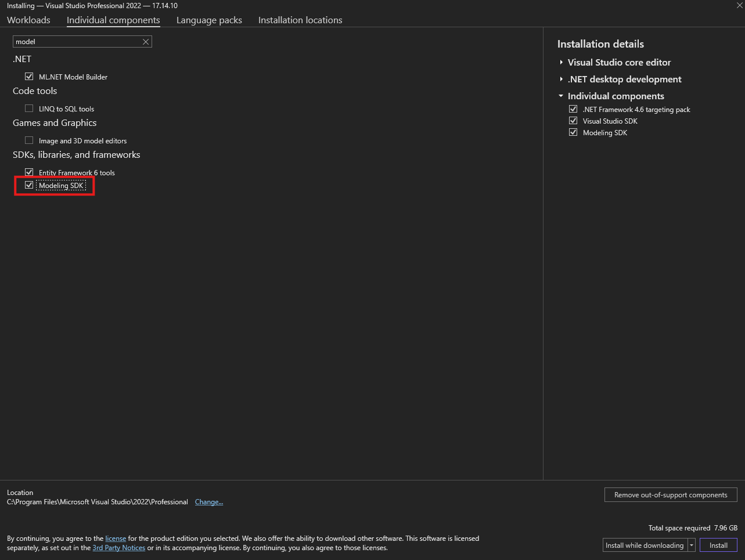Click Image and 3D model editors label
Viewport: 745px width, 560px height.
(82, 140)
